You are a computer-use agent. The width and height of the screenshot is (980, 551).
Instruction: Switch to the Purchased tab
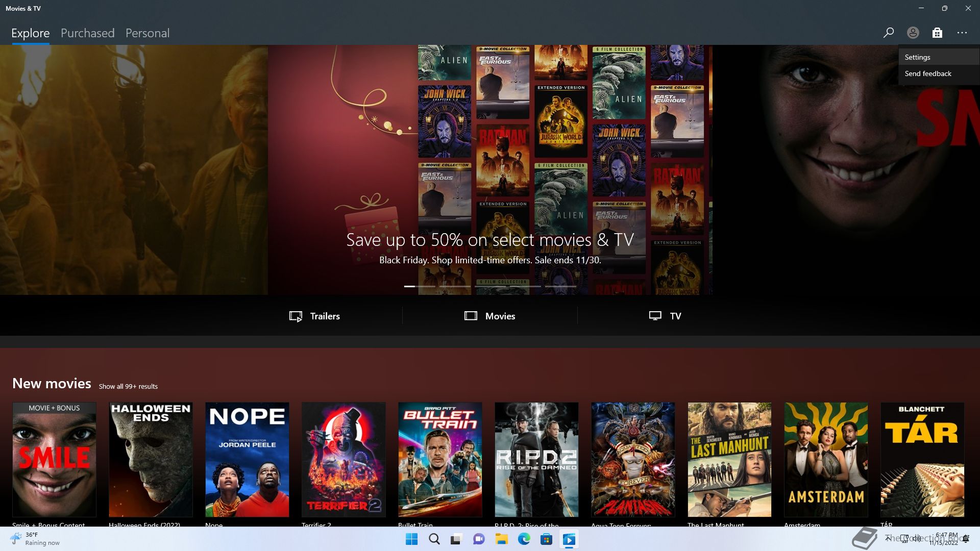(88, 33)
